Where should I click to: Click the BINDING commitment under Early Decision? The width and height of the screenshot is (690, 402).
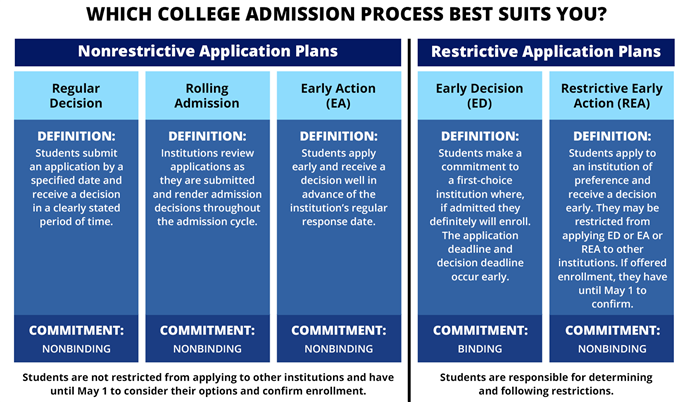(x=480, y=349)
